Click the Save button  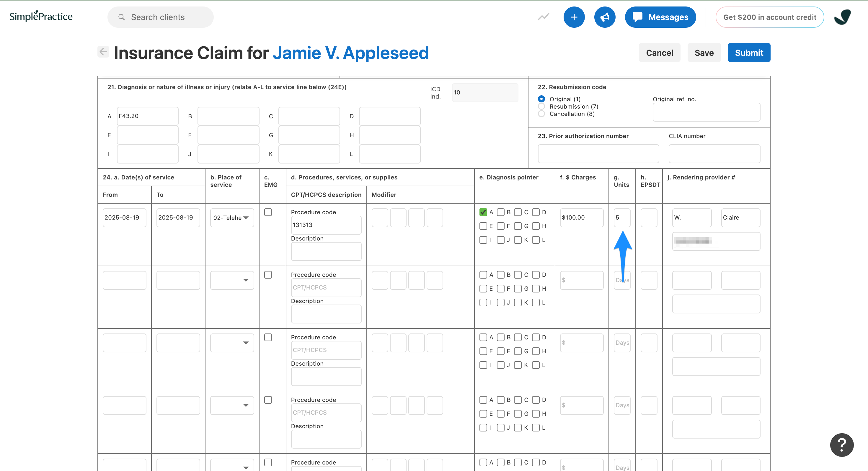704,53
